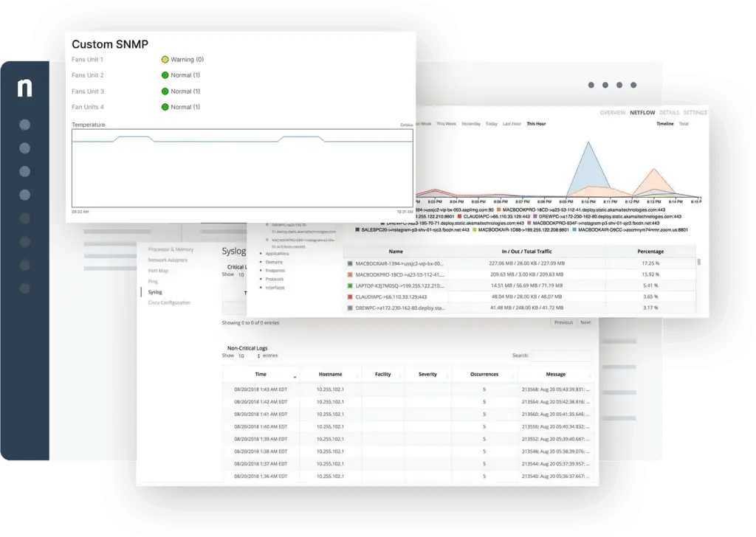The image size is (756, 537).
Task: Click the purple square in the DREWPC table row
Action: tap(350, 308)
